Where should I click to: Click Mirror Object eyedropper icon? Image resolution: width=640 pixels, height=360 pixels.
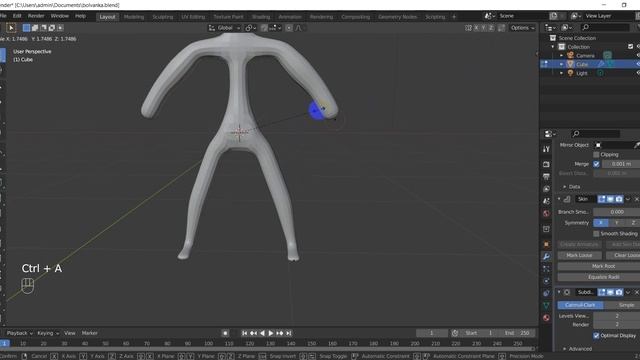pyautogui.click(x=636, y=145)
